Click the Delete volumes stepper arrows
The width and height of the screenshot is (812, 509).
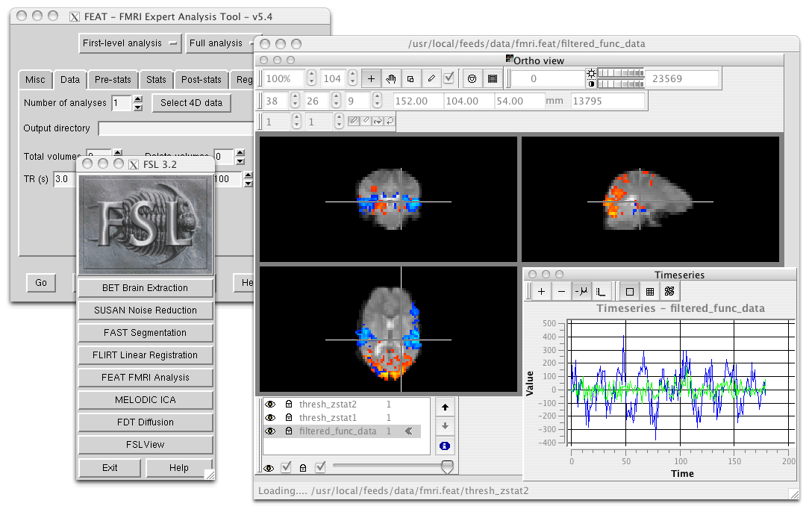(240, 157)
